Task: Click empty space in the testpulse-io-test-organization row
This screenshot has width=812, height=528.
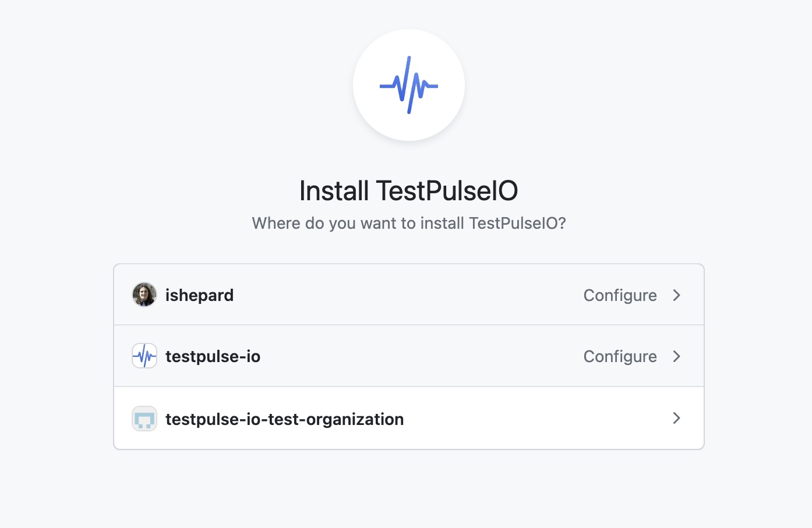Action: (536, 418)
